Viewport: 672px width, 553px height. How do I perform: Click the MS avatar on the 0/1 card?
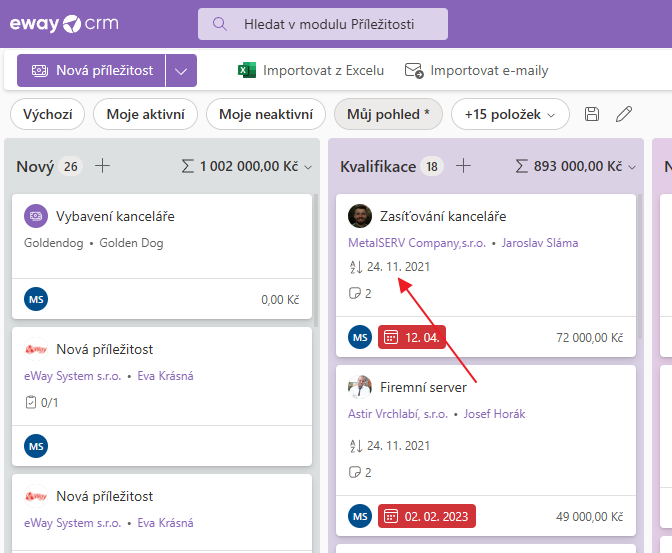(36, 446)
